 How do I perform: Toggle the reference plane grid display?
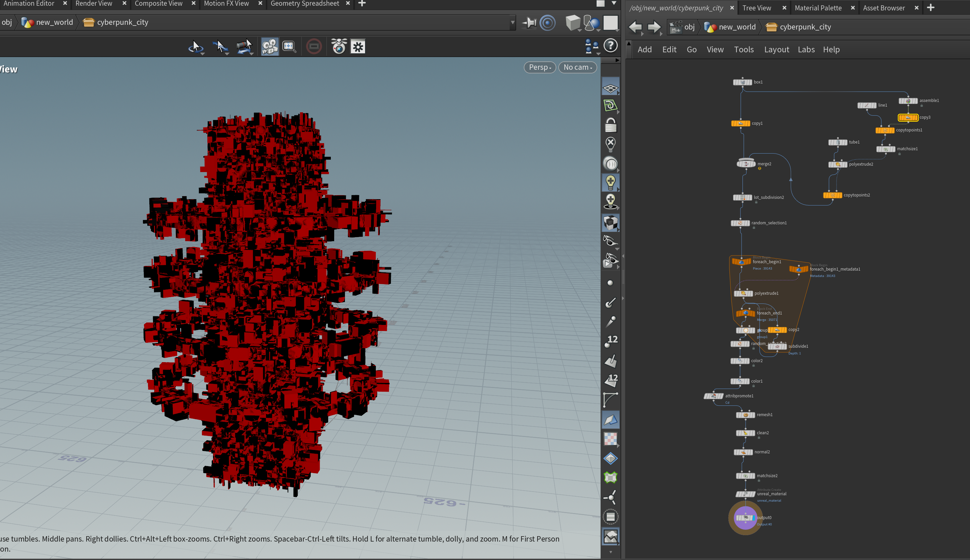pos(610,89)
